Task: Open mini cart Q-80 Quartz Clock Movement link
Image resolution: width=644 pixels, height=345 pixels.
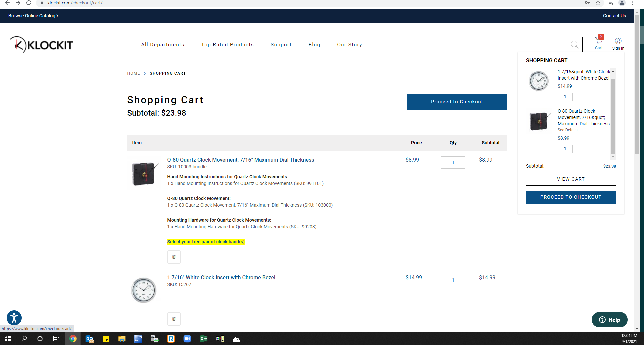Action: click(x=584, y=117)
